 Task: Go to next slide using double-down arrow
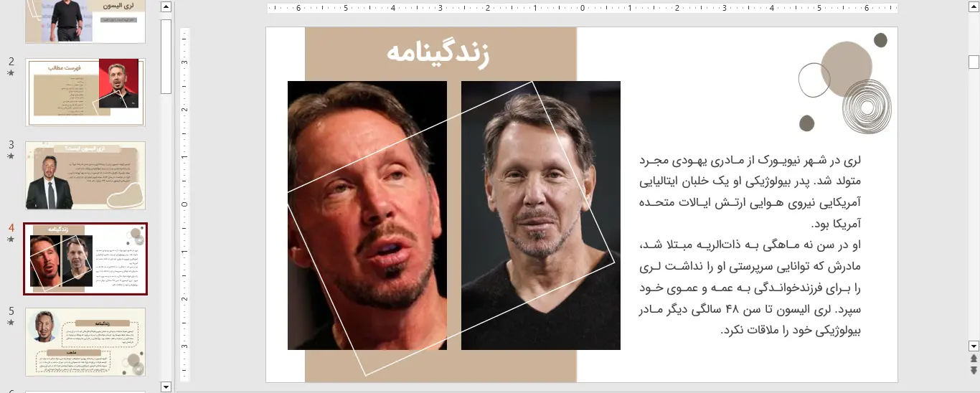click(974, 370)
